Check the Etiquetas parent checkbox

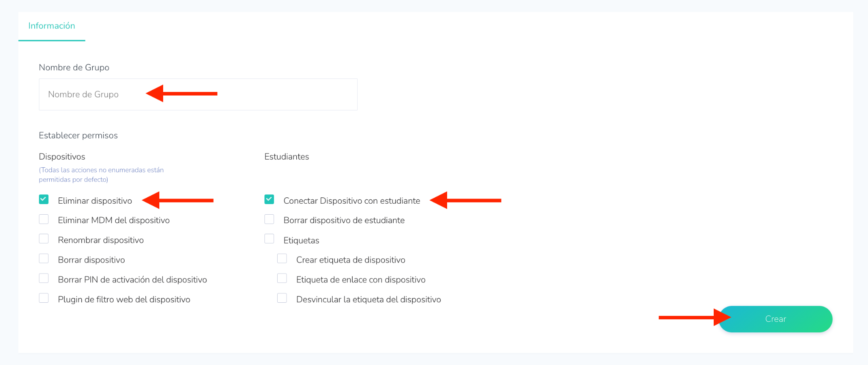coord(269,239)
